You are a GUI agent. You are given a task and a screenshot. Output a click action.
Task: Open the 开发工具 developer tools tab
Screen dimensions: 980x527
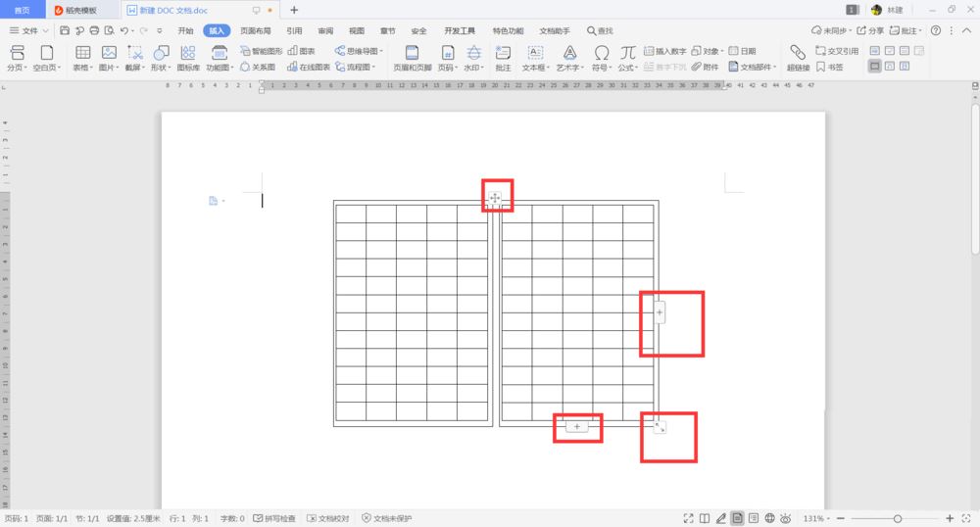[460, 30]
